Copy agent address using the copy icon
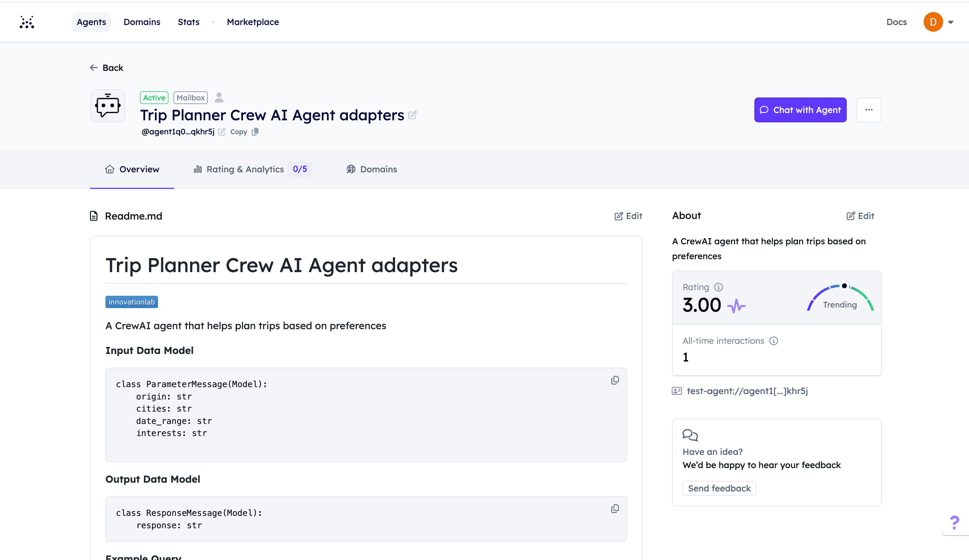Image resolution: width=969 pixels, height=560 pixels. (x=255, y=132)
